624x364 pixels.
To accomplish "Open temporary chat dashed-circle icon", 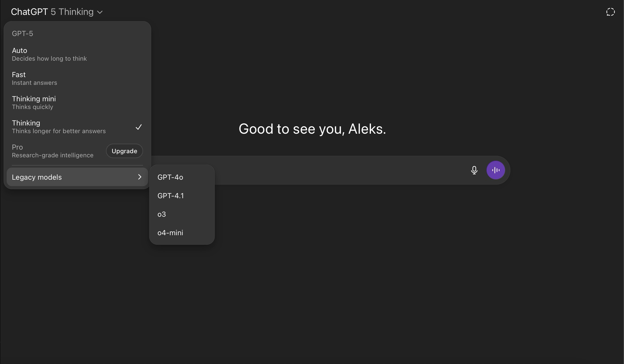I will coord(610,12).
